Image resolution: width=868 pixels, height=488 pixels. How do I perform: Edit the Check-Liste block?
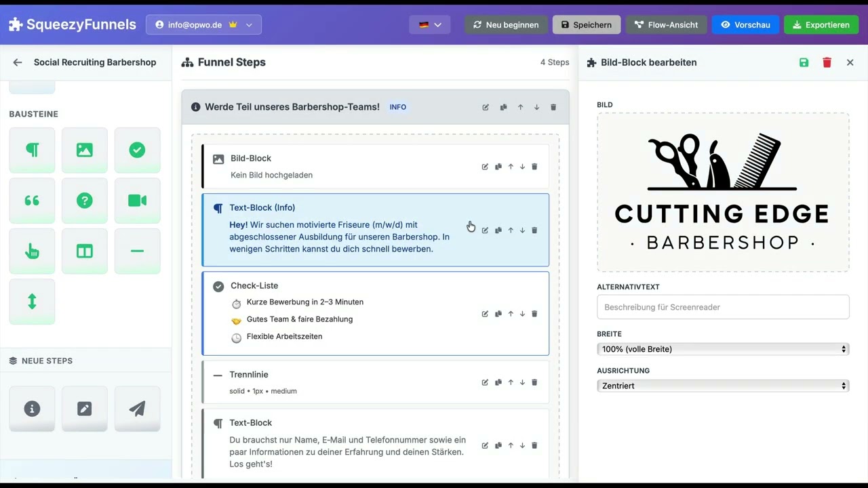[485, 314]
